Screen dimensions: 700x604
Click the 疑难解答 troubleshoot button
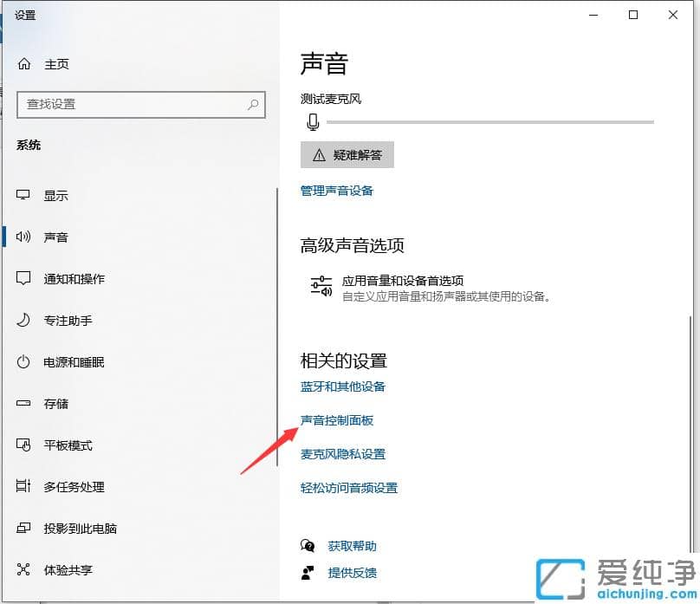(x=347, y=155)
